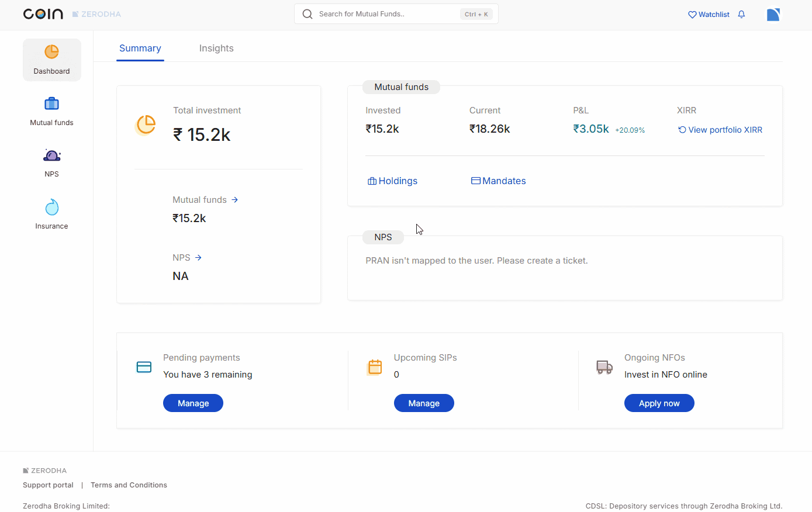Open Watchlist with heart icon

point(709,15)
